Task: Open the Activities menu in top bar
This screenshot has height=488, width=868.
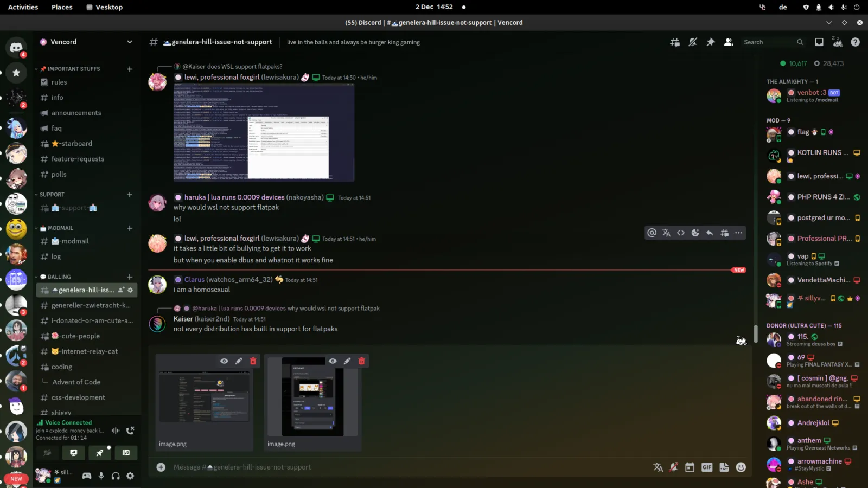Action: (x=23, y=7)
